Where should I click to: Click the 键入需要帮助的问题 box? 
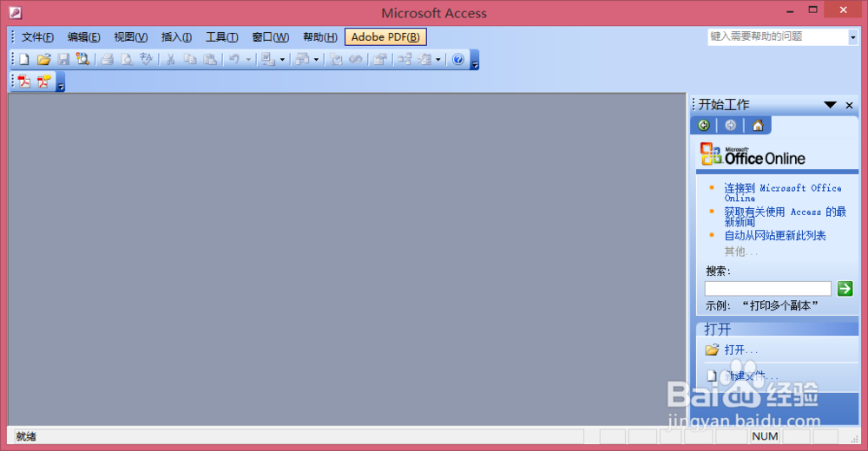[778, 37]
